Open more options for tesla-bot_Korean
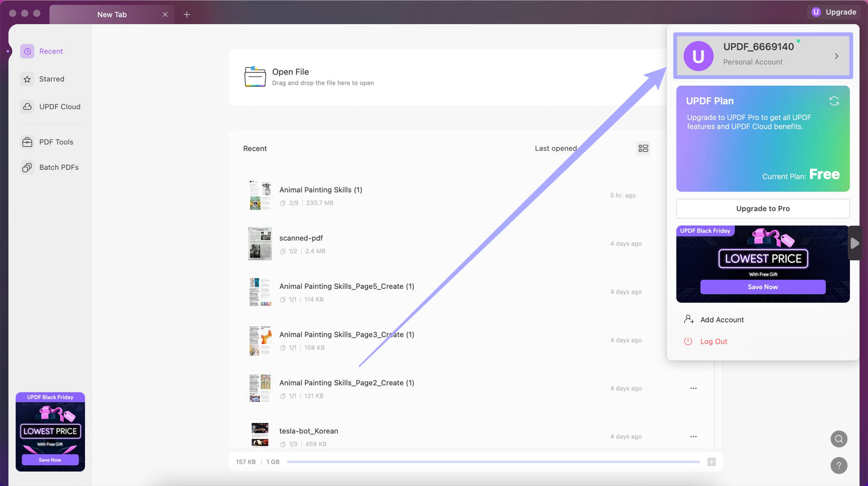868x486 pixels. click(693, 436)
